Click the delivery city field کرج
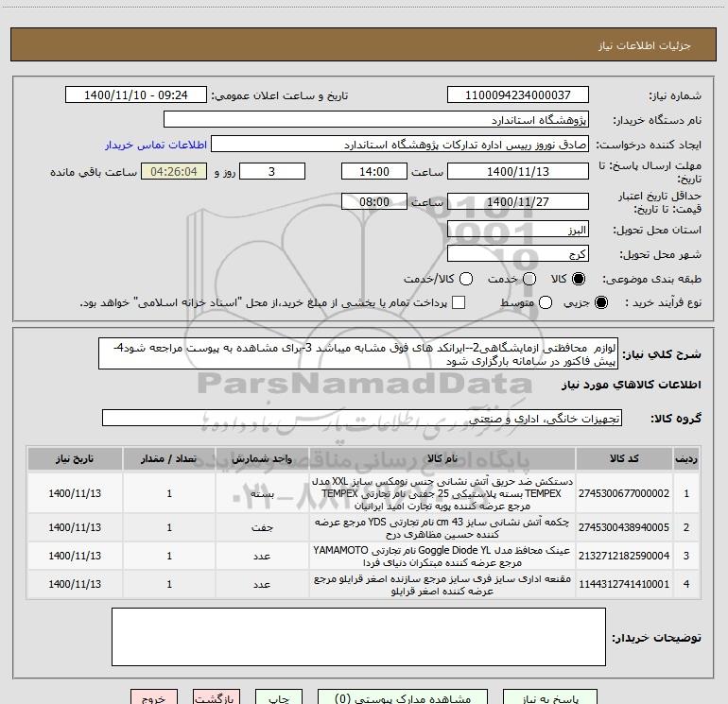Image resolution: width=728 pixels, height=704 pixels. tap(518, 253)
